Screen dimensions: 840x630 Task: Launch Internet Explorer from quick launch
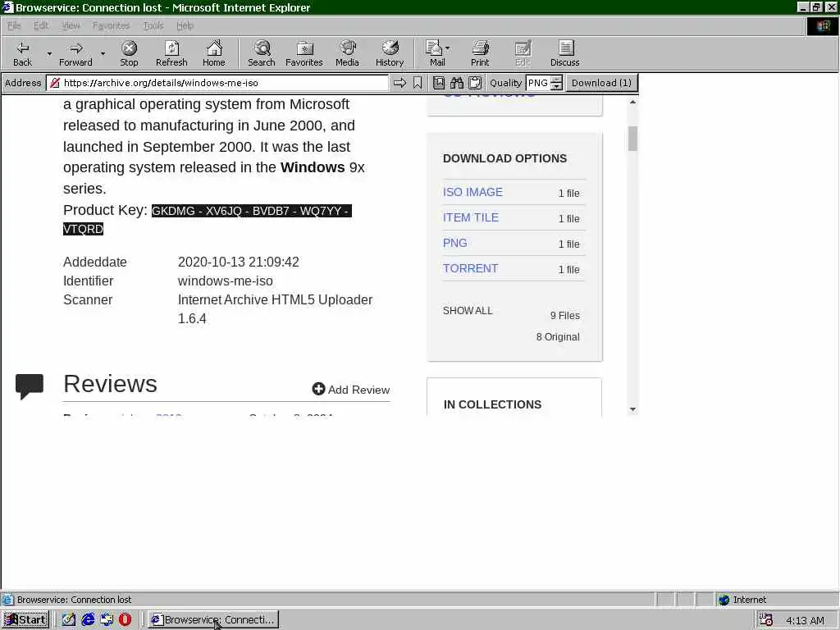pos(88,619)
